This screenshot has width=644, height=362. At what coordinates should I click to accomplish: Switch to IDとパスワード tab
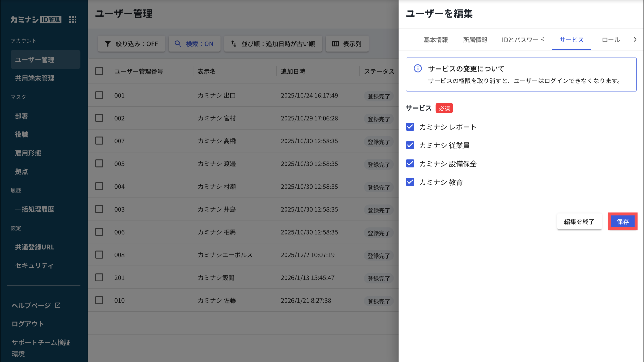click(523, 40)
